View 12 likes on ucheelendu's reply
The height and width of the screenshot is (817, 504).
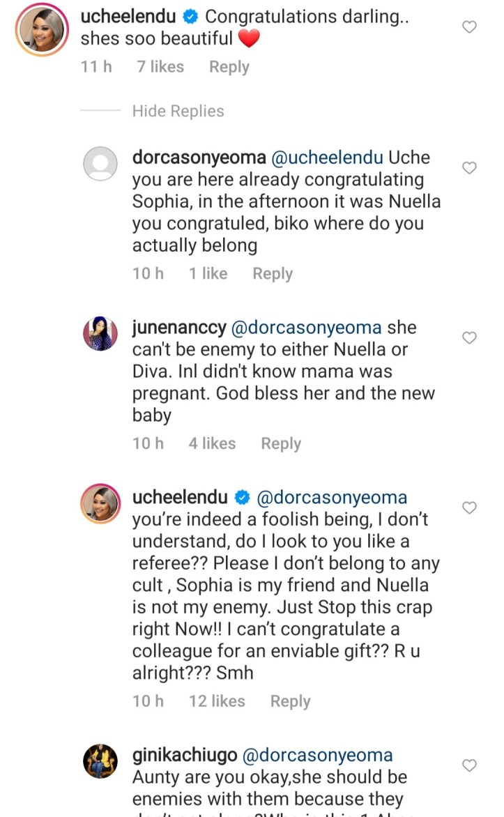[x=217, y=701]
